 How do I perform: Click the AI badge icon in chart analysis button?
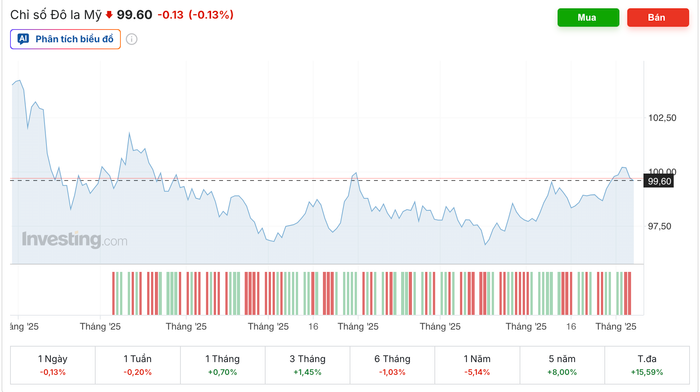pyautogui.click(x=23, y=39)
